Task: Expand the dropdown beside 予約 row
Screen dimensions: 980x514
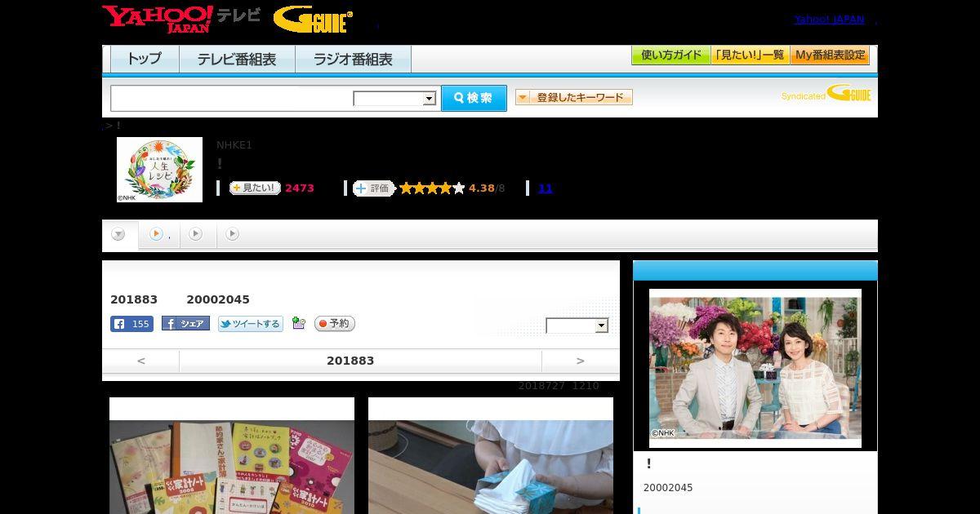Action: pos(577,326)
